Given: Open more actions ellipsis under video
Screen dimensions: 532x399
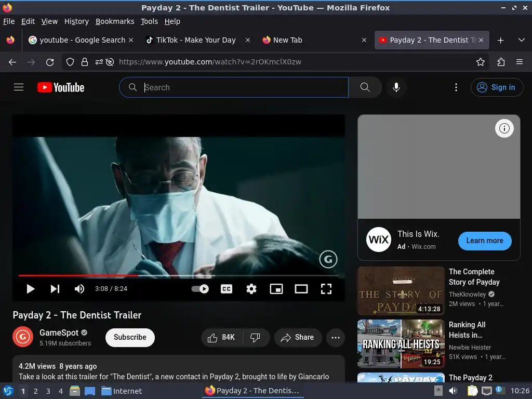Looking at the screenshot, I should (x=335, y=337).
